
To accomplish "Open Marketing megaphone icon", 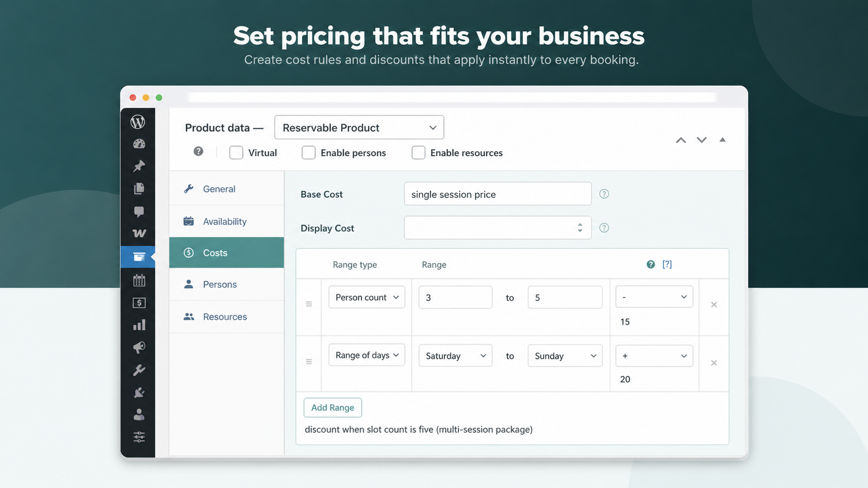I will [x=139, y=347].
